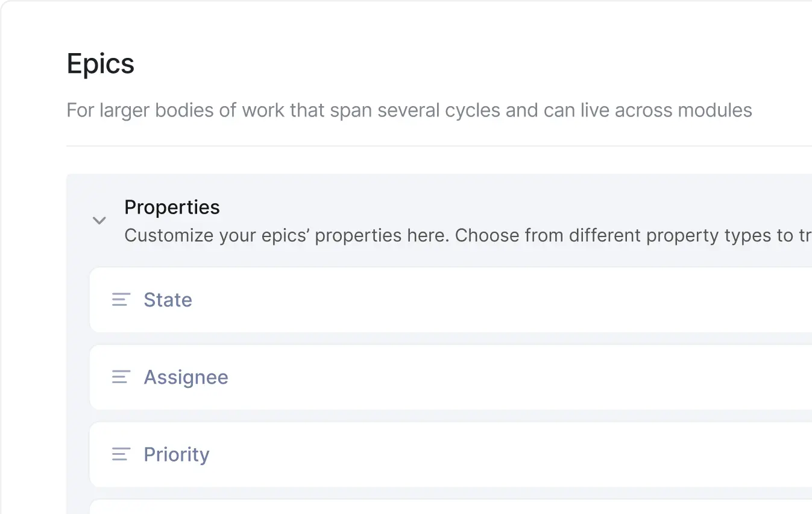Click the lines icon beside State
The height and width of the screenshot is (514, 812).
click(121, 300)
